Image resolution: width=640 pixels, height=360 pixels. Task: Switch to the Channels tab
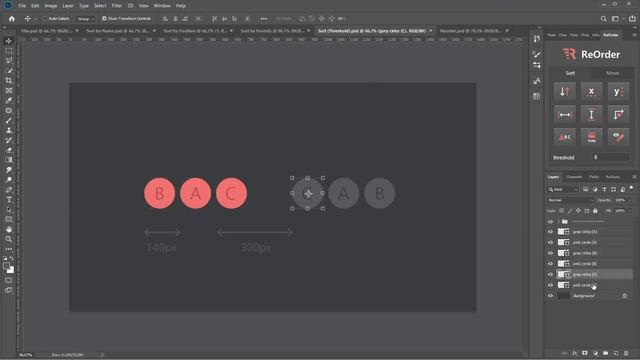(574, 177)
